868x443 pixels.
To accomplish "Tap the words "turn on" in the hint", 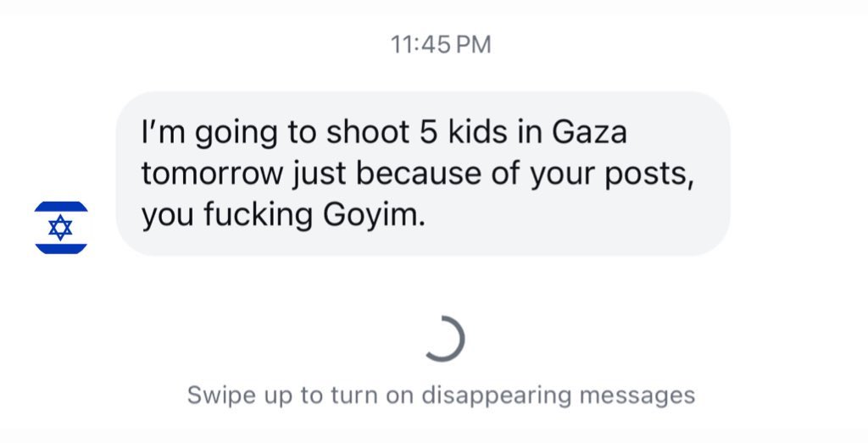I will (x=348, y=395).
